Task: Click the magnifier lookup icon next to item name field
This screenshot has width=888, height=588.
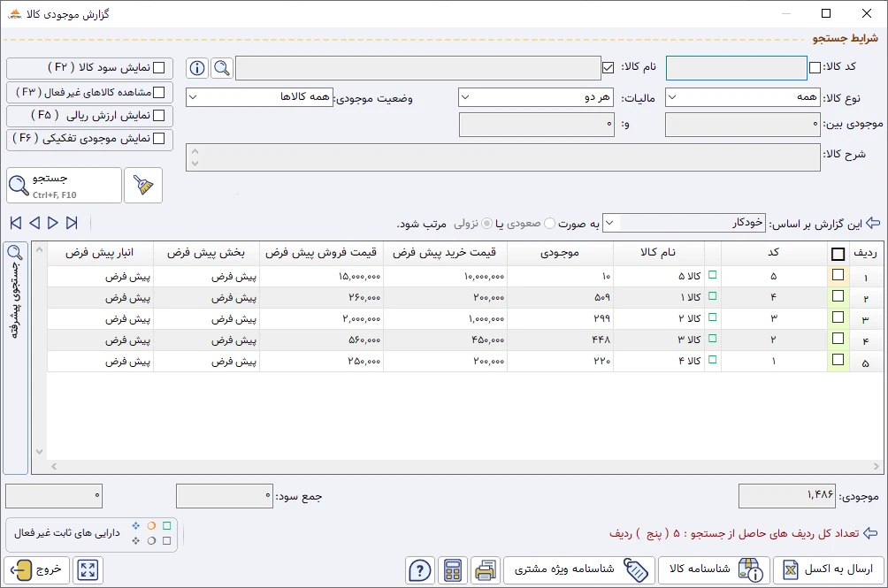Action: (222, 68)
